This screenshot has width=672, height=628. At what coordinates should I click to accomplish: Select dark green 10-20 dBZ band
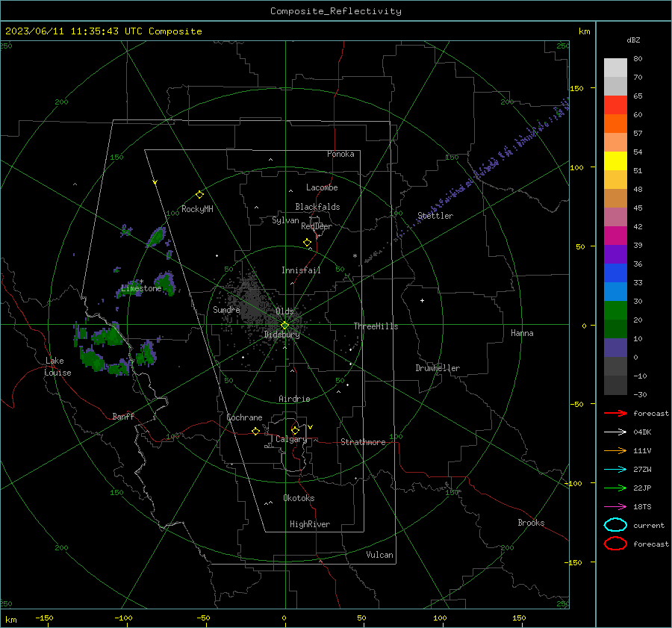pyautogui.click(x=615, y=329)
